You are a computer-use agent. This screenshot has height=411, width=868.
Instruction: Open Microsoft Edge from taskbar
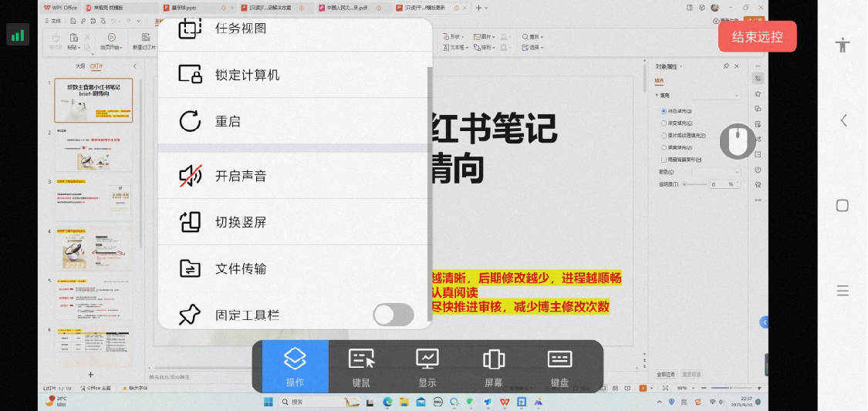click(387, 402)
